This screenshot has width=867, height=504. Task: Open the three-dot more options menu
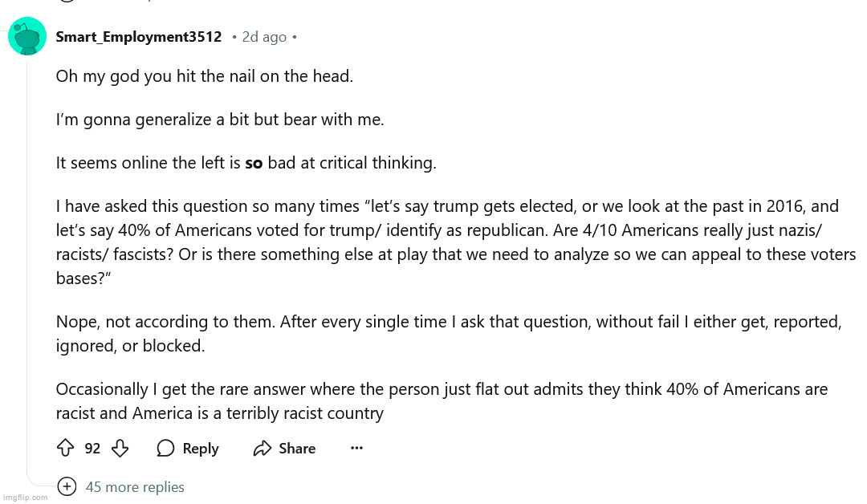(356, 448)
